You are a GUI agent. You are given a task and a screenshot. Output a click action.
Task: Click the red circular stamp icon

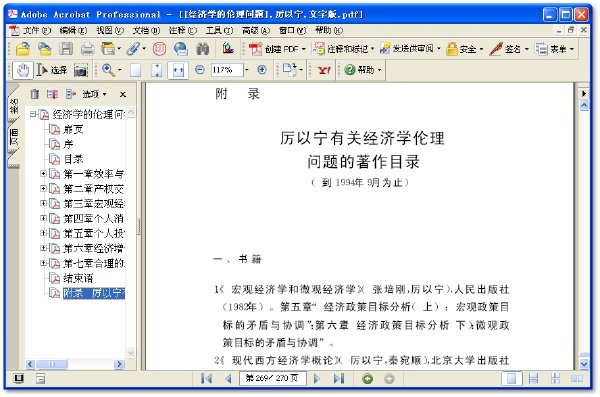point(159,49)
